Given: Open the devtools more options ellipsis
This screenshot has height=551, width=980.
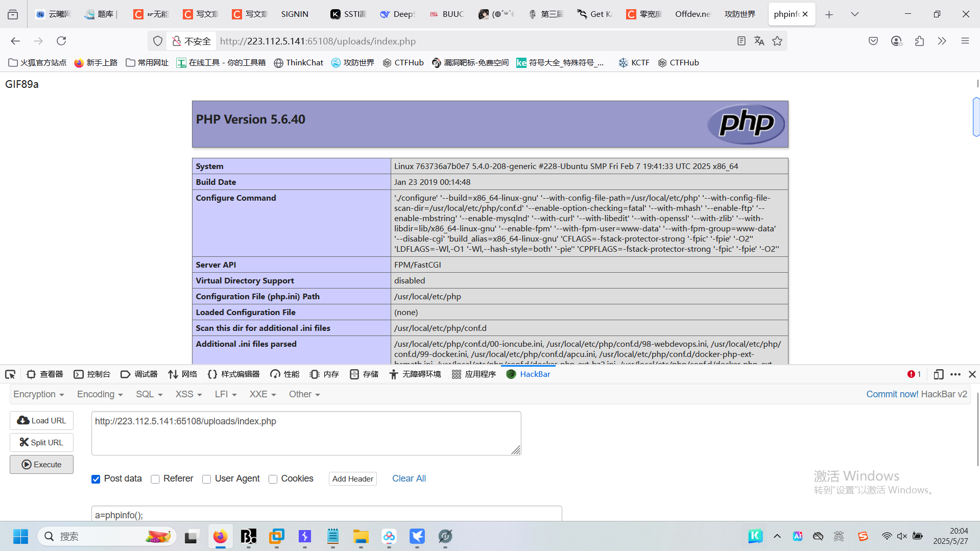Looking at the screenshot, I should tap(955, 374).
